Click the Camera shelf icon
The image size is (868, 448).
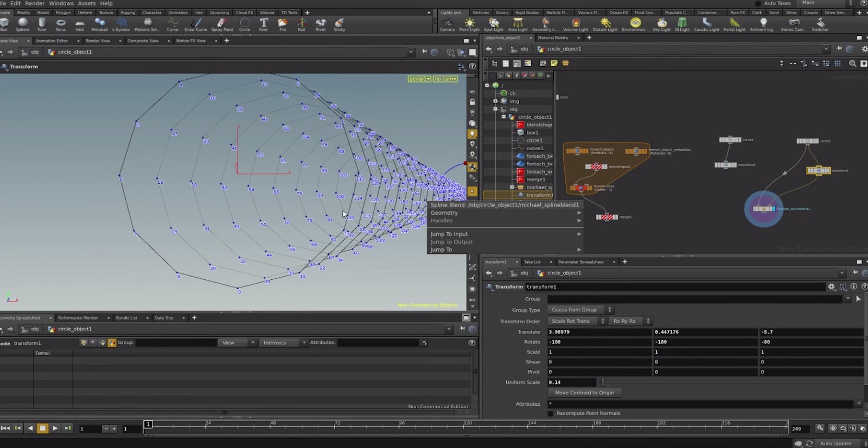(447, 24)
